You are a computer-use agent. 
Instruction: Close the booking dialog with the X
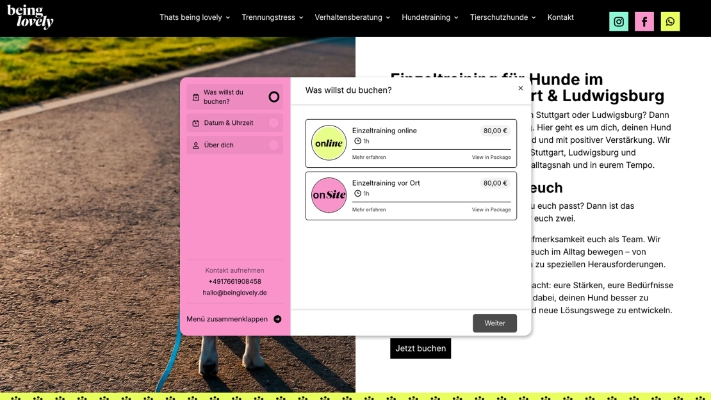click(520, 88)
